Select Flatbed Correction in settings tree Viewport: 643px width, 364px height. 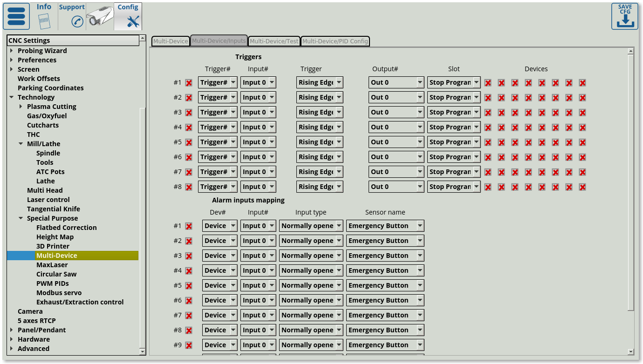pyautogui.click(x=67, y=228)
